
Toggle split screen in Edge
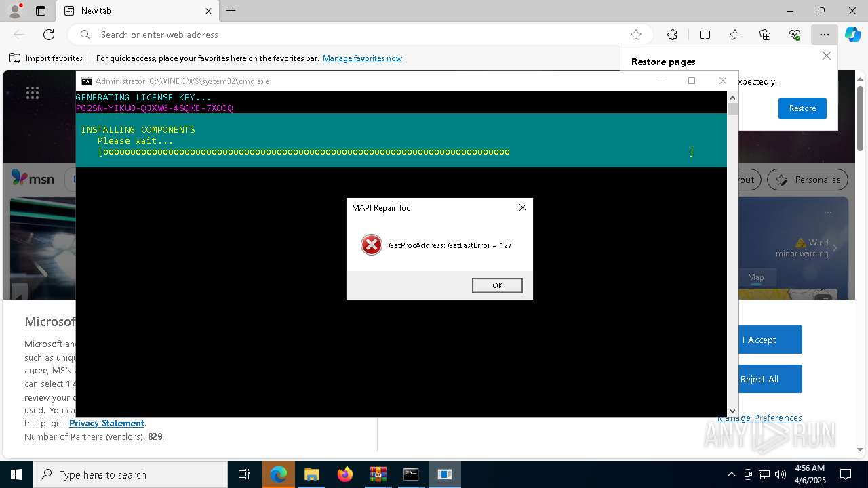pyautogui.click(x=705, y=35)
